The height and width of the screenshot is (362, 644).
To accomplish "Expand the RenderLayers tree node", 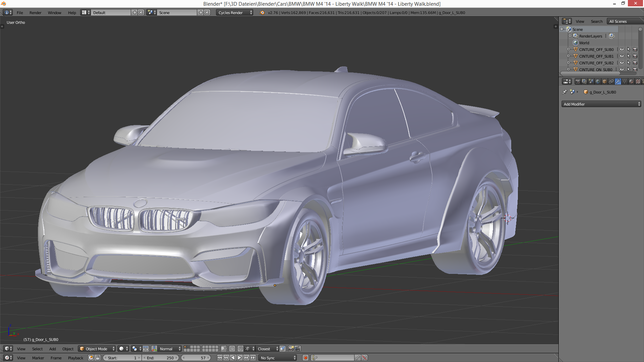I will point(570,36).
